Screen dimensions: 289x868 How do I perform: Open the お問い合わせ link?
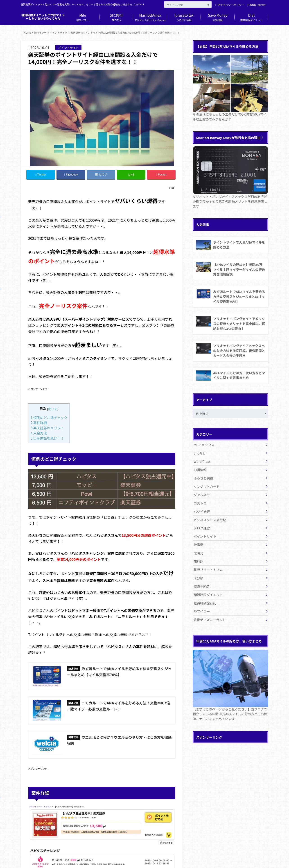(x=256, y=5)
